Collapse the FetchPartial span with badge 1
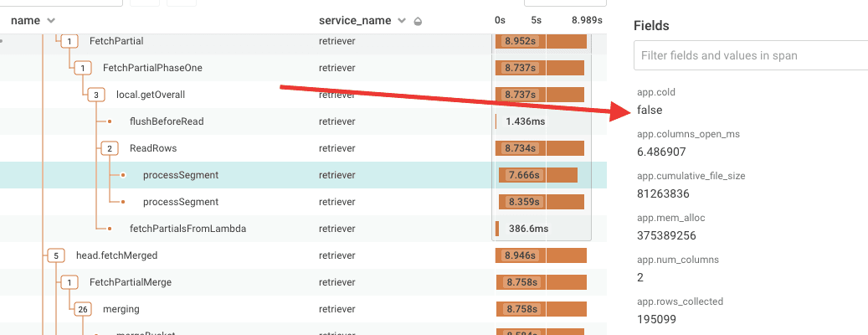868x335 pixels. (x=70, y=41)
